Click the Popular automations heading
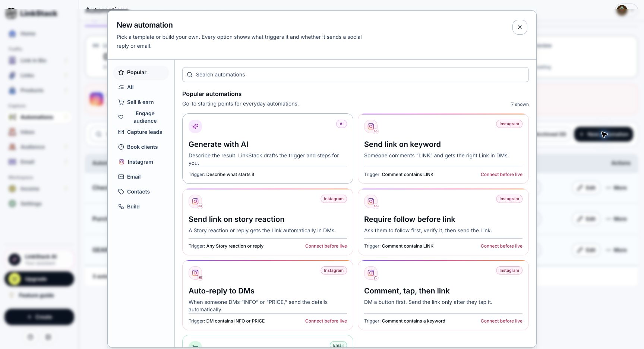 click(x=212, y=94)
